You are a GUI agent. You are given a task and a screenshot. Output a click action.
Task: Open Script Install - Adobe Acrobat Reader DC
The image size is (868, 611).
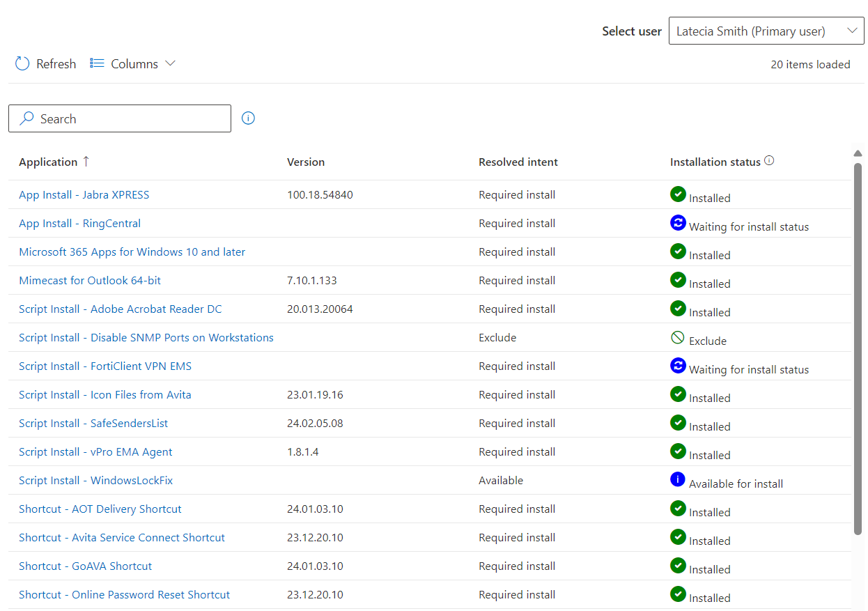120,309
